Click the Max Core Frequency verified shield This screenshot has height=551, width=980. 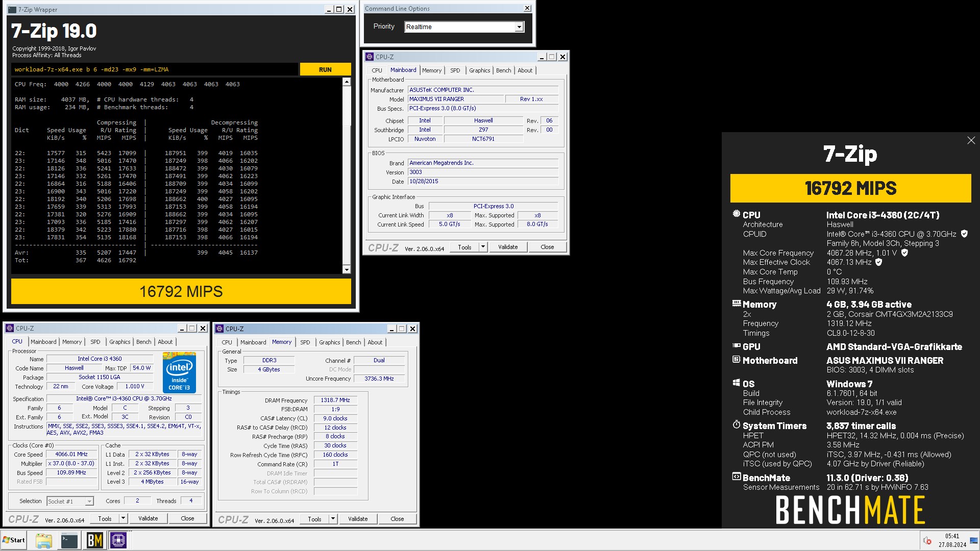point(904,253)
